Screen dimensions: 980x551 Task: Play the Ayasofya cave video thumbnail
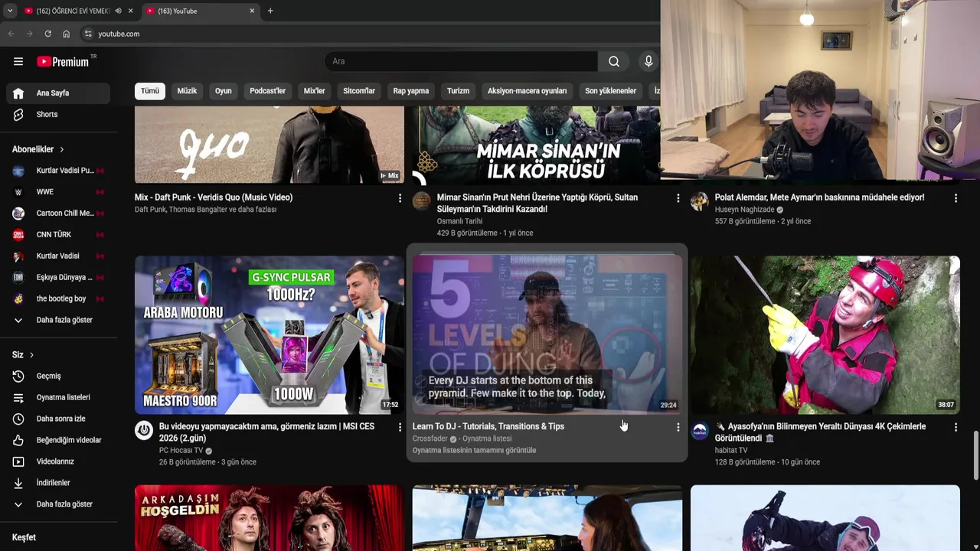click(825, 335)
